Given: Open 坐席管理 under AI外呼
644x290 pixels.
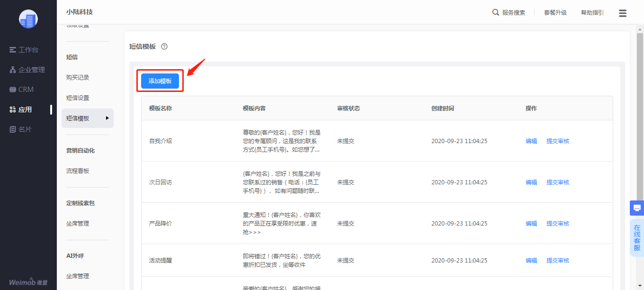Looking at the screenshot, I should [x=78, y=276].
